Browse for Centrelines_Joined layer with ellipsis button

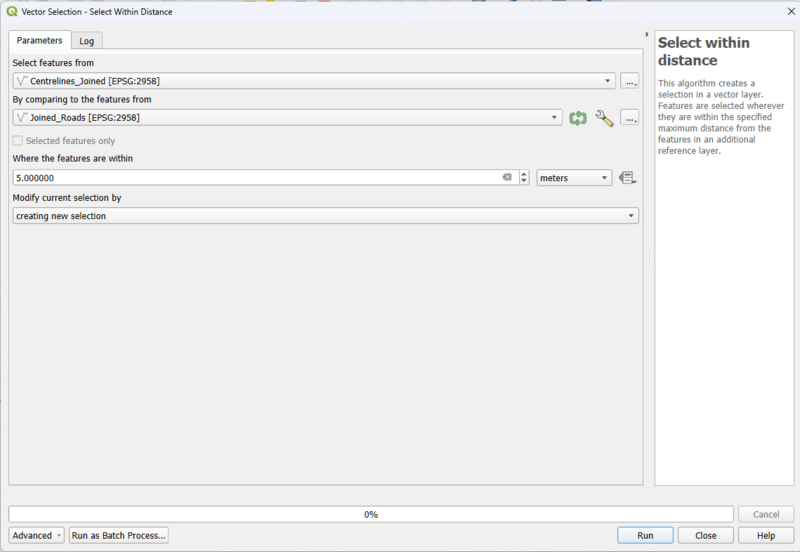point(629,81)
